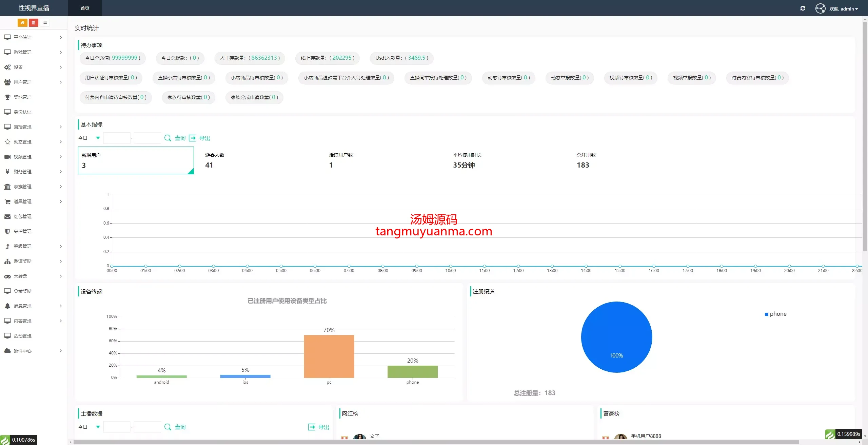Screen dimensions: 868x445
Task: Click the export icon in 主播数据 section
Action: tap(311, 427)
